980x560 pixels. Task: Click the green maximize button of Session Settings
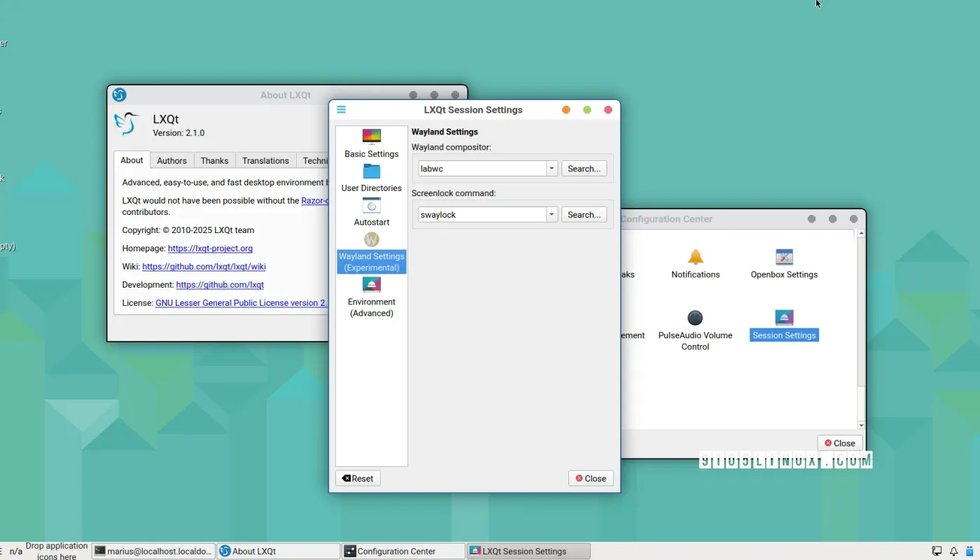pyautogui.click(x=587, y=110)
